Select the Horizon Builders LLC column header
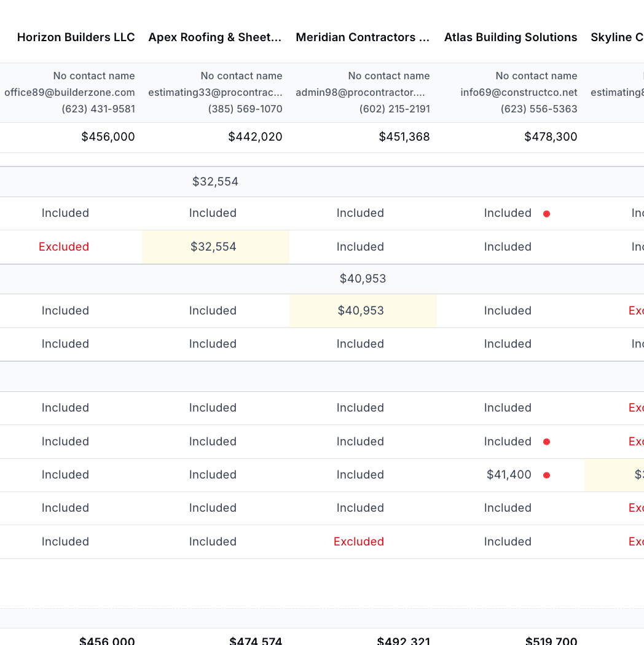 click(x=76, y=37)
